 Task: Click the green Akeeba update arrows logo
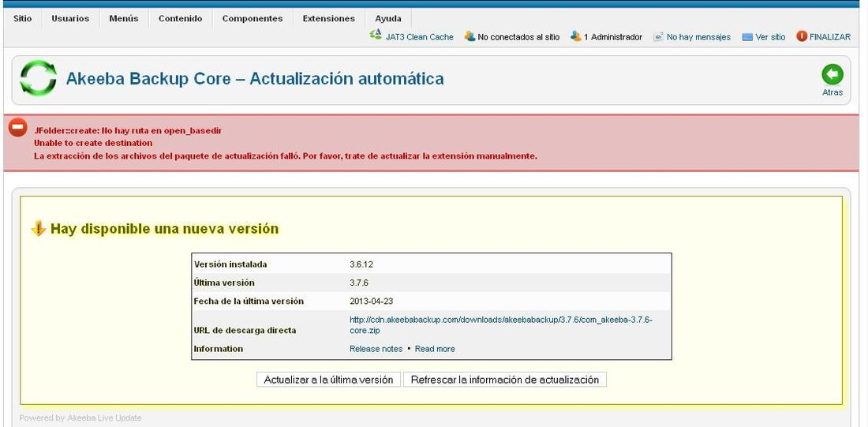point(38,78)
